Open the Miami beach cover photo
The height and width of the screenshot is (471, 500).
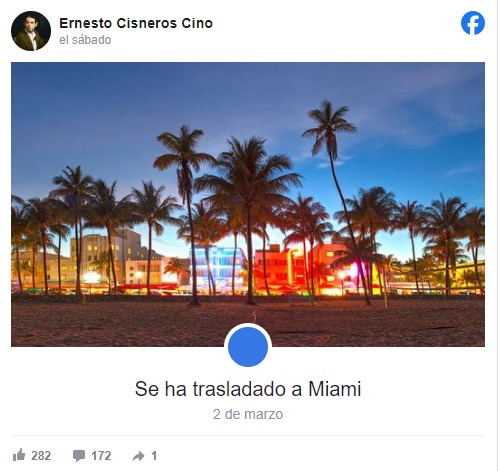pyautogui.click(x=248, y=204)
